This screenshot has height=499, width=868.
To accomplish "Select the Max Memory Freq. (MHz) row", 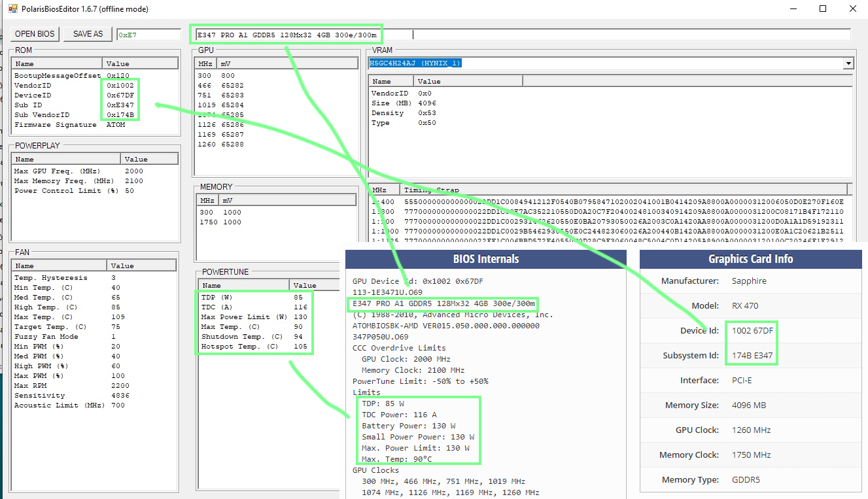I will [95, 181].
